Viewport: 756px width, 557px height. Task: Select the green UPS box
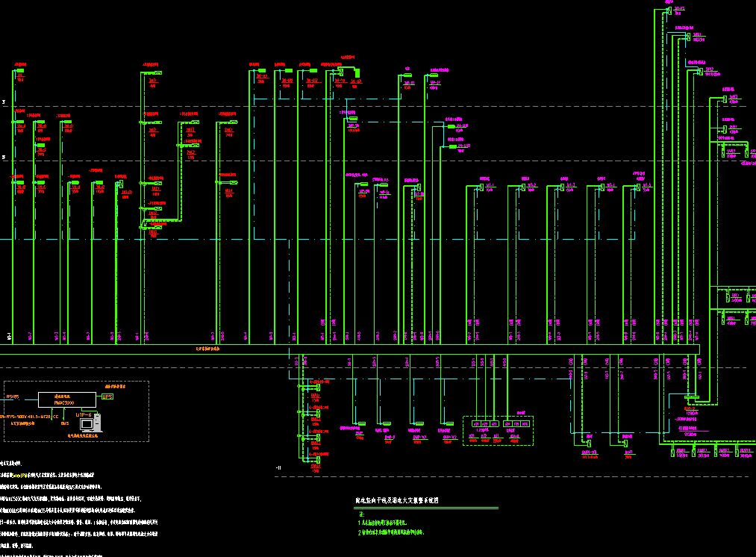pos(107,396)
